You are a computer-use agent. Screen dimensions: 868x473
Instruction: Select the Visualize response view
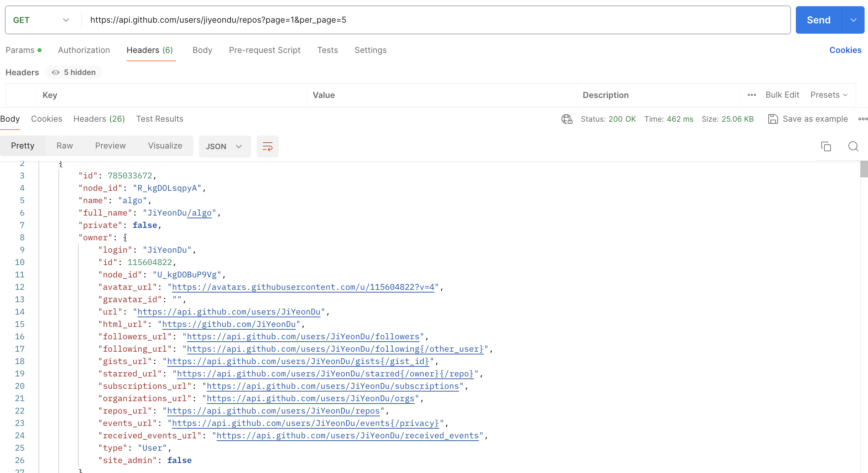(x=165, y=146)
